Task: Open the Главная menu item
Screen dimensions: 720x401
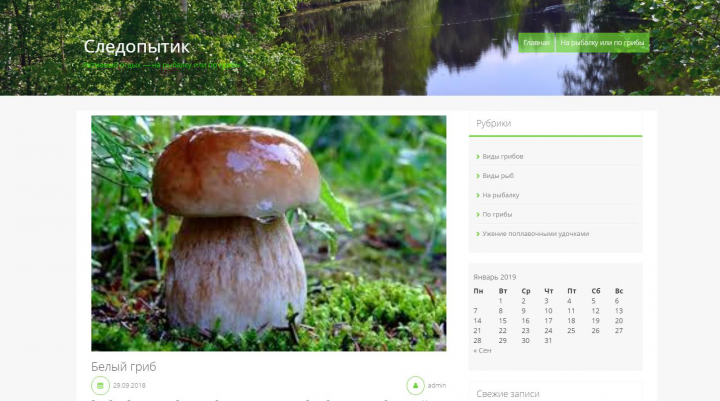Action: (x=536, y=43)
